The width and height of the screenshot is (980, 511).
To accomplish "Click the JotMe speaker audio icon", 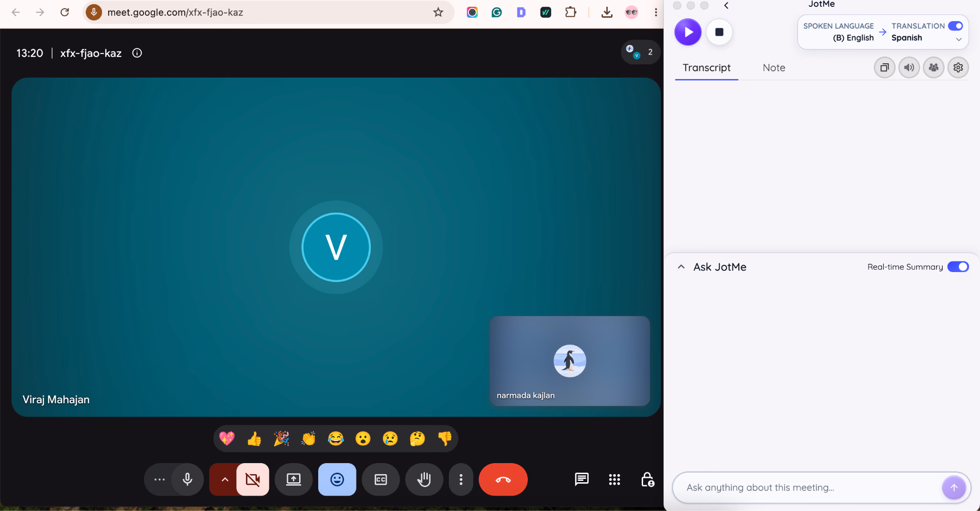I will tap(909, 68).
